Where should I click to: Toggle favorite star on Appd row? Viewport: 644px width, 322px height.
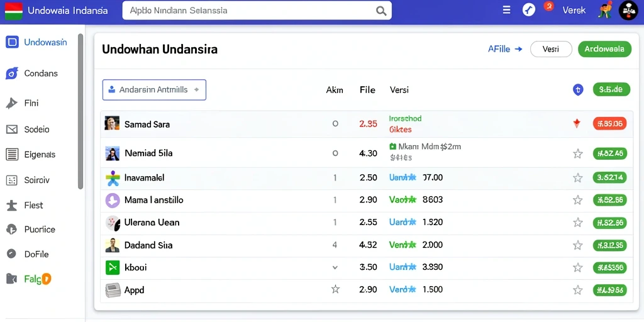point(578,290)
